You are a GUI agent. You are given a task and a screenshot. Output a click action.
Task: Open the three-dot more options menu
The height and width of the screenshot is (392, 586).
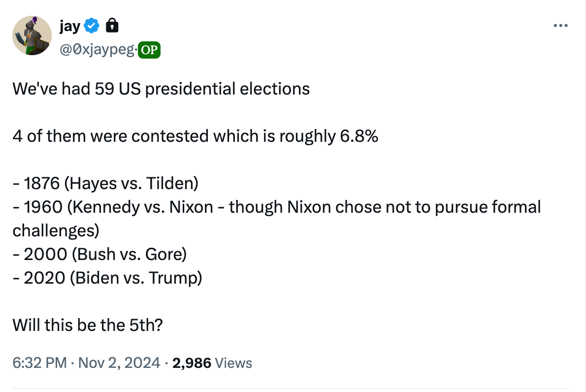click(560, 26)
